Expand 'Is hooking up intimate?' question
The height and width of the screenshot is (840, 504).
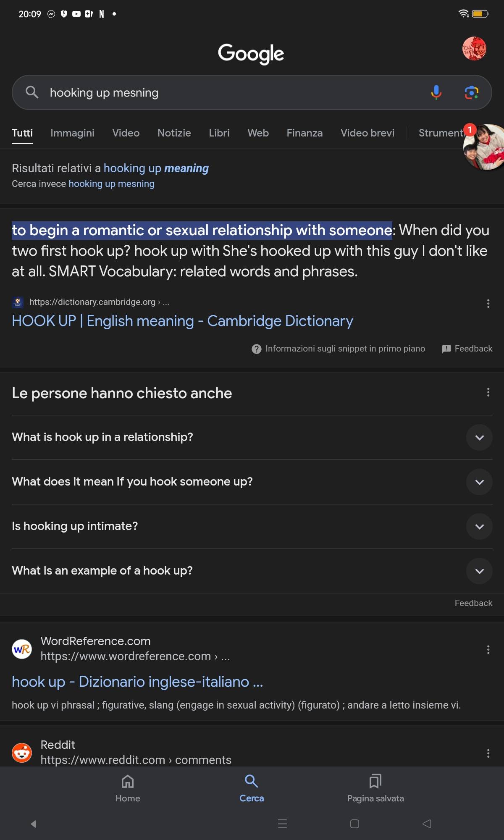click(252, 526)
